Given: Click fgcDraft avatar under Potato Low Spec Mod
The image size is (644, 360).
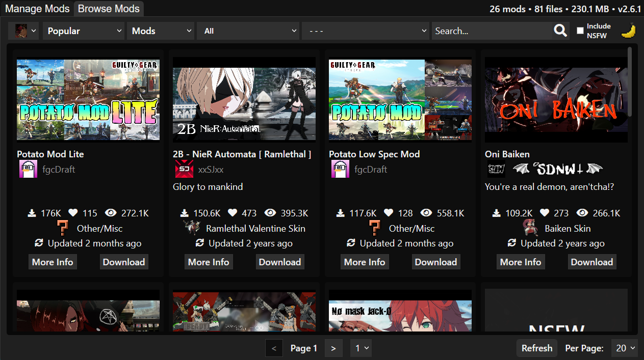Looking at the screenshot, I should click(x=340, y=169).
